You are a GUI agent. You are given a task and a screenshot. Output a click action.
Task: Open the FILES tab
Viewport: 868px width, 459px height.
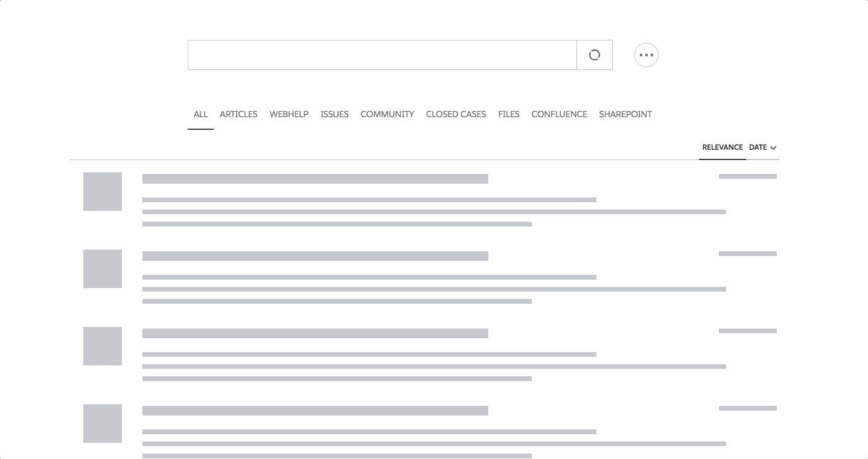[x=509, y=114]
